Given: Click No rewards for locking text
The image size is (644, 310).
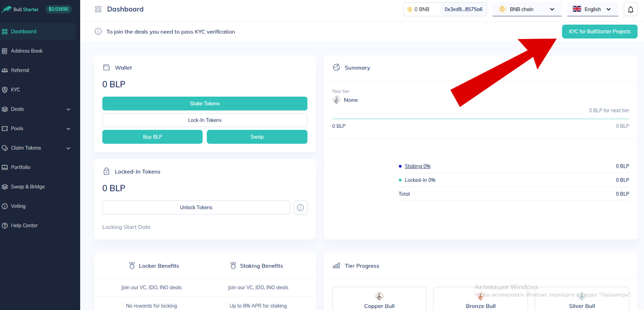Looking at the screenshot, I should [151, 306].
